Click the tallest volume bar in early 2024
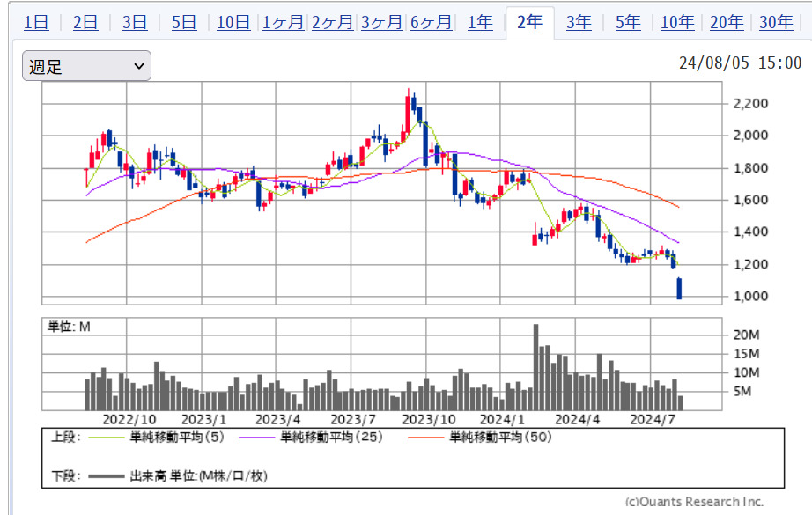The image size is (812, 515). pos(535,368)
